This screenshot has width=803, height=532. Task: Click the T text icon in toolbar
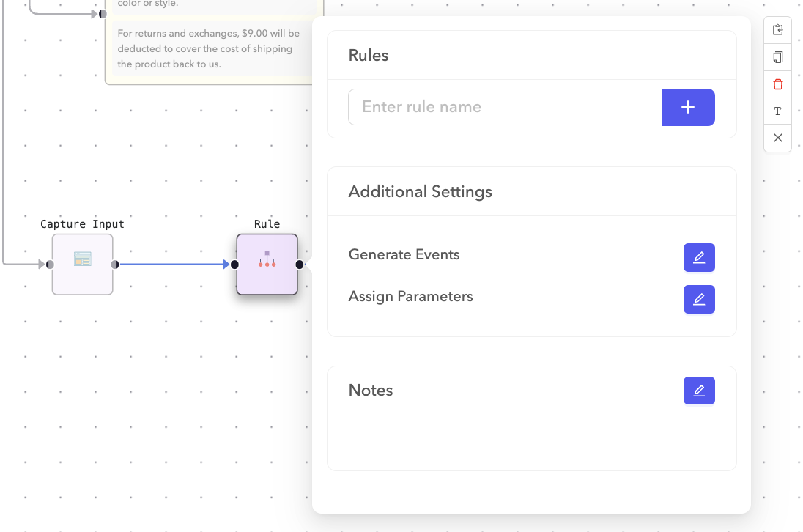(777, 111)
